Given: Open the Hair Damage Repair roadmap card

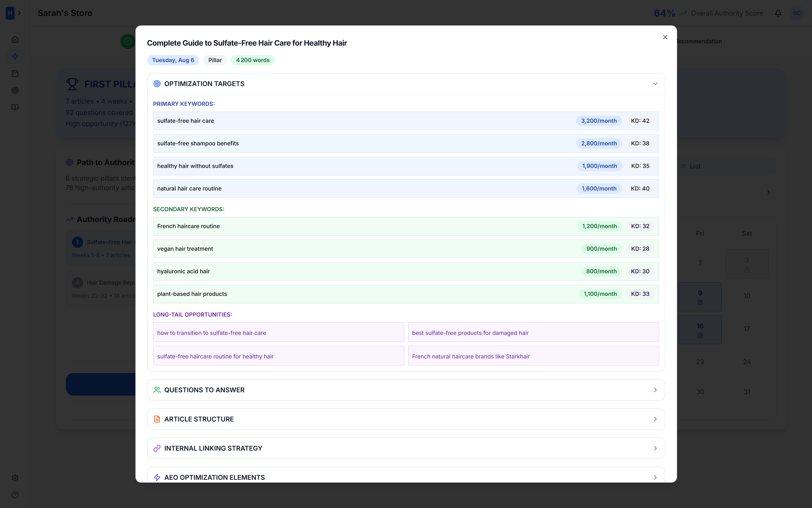Looking at the screenshot, I should (101, 289).
